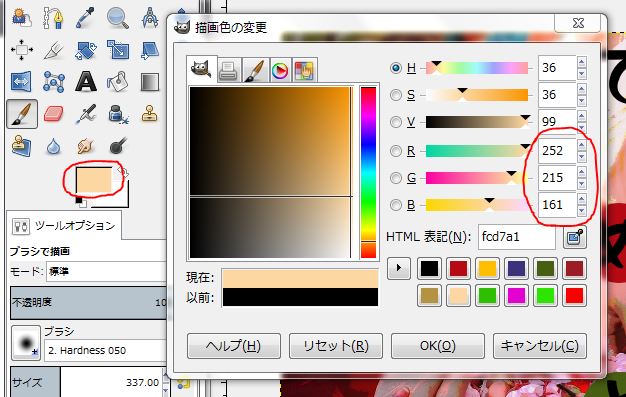626x397 pixels.
Task: Select the Flip tool
Action: (21, 82)
